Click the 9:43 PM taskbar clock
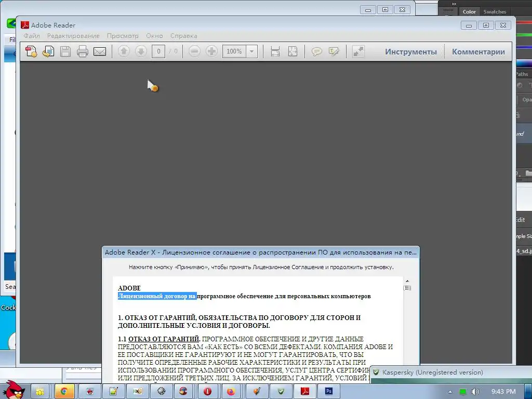This screenshot has height=399, width=532. [503, 392]
